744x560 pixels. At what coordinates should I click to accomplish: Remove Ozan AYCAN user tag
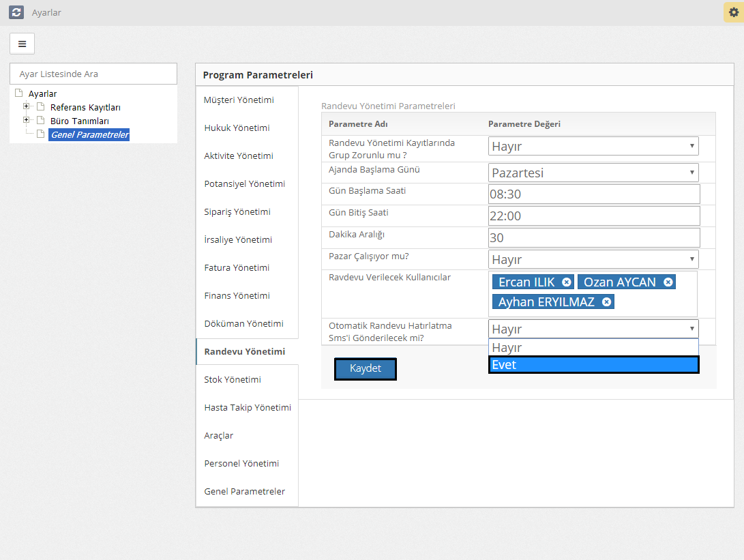point(668,282)
